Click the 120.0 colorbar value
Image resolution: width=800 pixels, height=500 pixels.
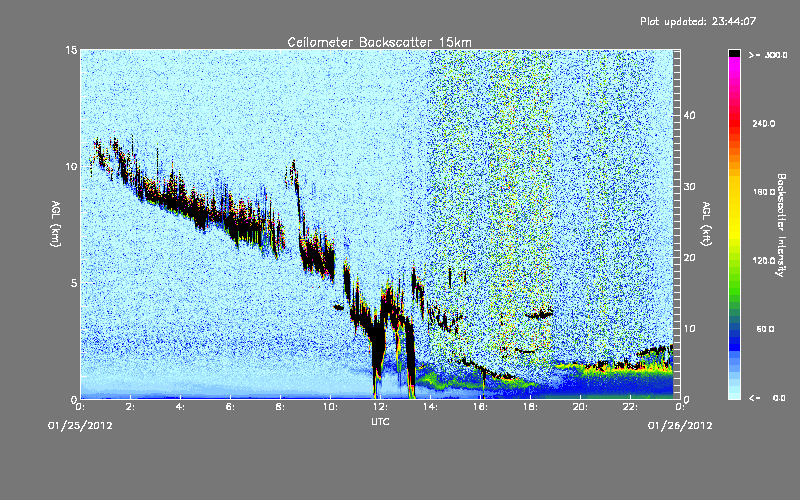point(764,261)
